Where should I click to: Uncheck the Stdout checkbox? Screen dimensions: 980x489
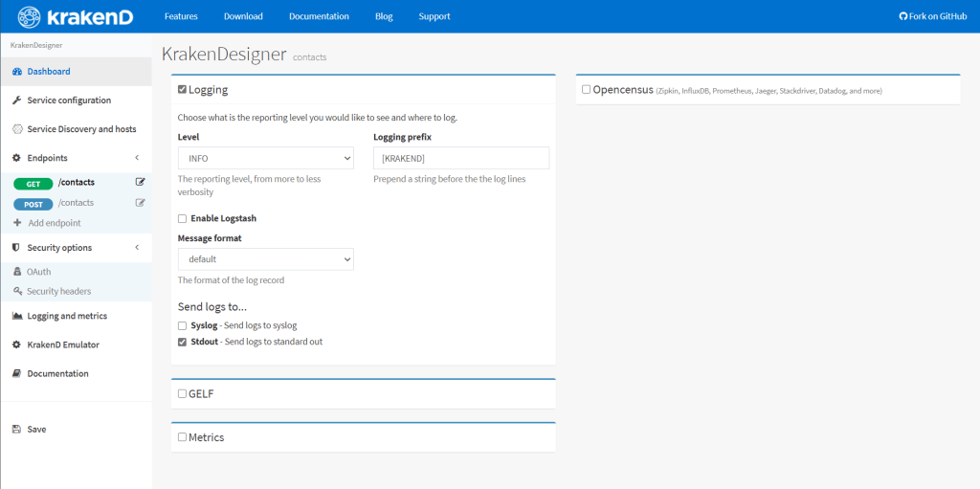pyautogui.click(x=182, y=342)
